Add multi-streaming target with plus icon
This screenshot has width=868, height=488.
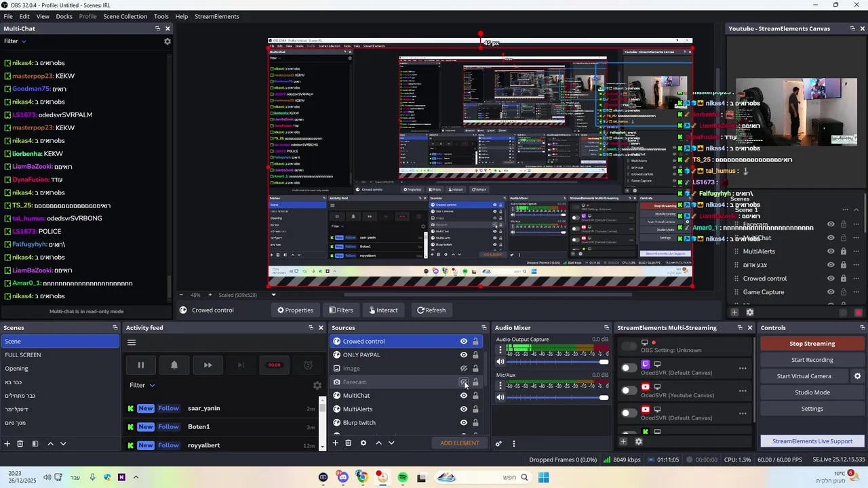pyautogui.click(x=623, y=441)
